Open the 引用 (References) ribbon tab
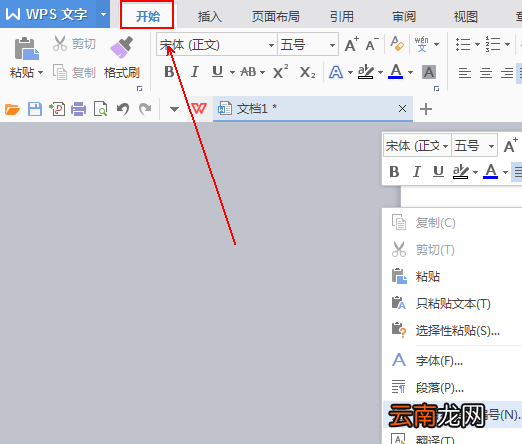This screenshot has width=522, height=444. pos(342,16)
